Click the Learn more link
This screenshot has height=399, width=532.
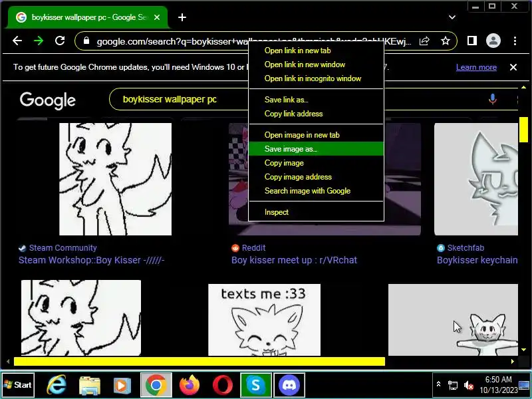(476, 67)
